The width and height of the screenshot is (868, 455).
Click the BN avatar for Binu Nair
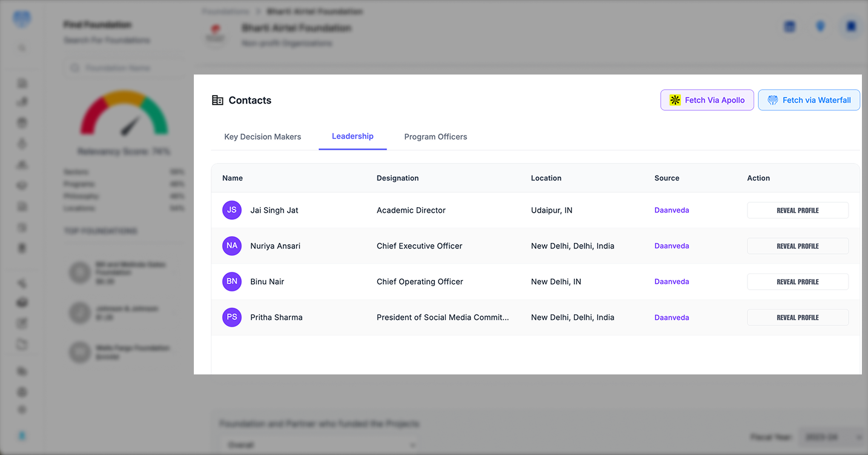[x=232, y=282]
